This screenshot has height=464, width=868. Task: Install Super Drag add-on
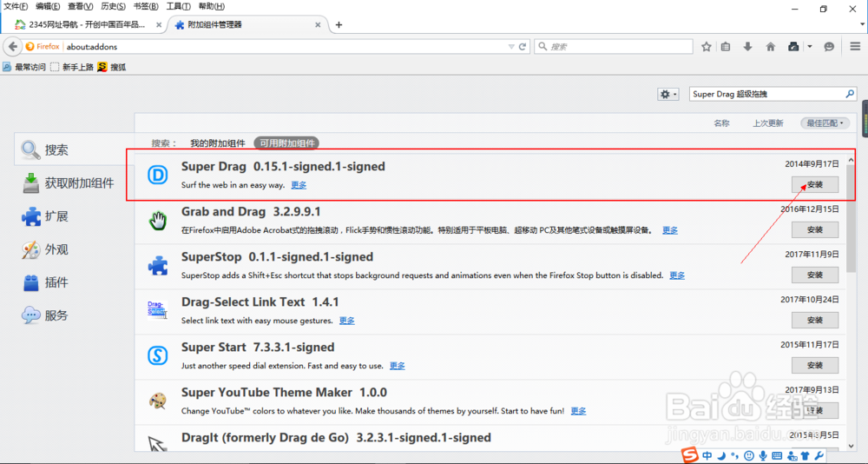815,184
